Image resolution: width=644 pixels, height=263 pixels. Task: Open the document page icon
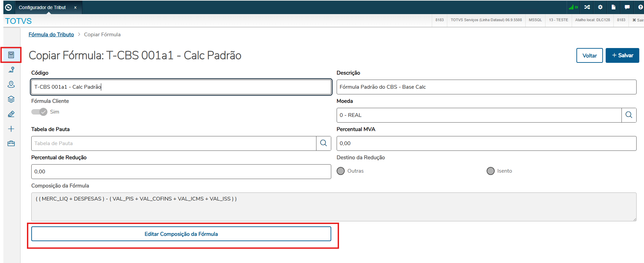[613, 7]
